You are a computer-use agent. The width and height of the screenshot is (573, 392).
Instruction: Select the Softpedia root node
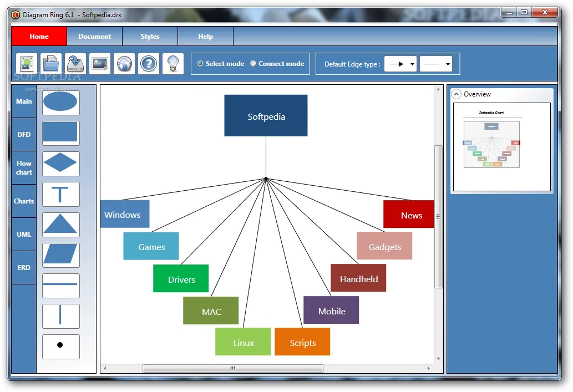pyautogui.click(x=266, y=116)
